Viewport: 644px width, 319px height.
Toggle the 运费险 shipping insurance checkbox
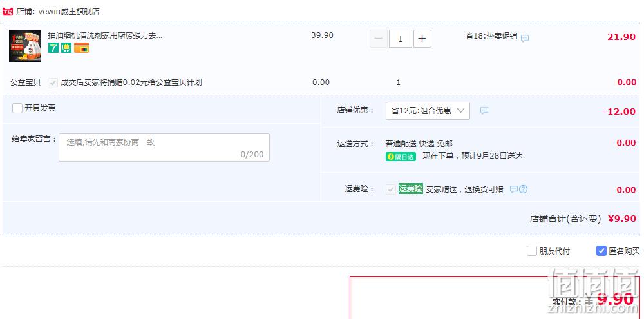(391, 189)
